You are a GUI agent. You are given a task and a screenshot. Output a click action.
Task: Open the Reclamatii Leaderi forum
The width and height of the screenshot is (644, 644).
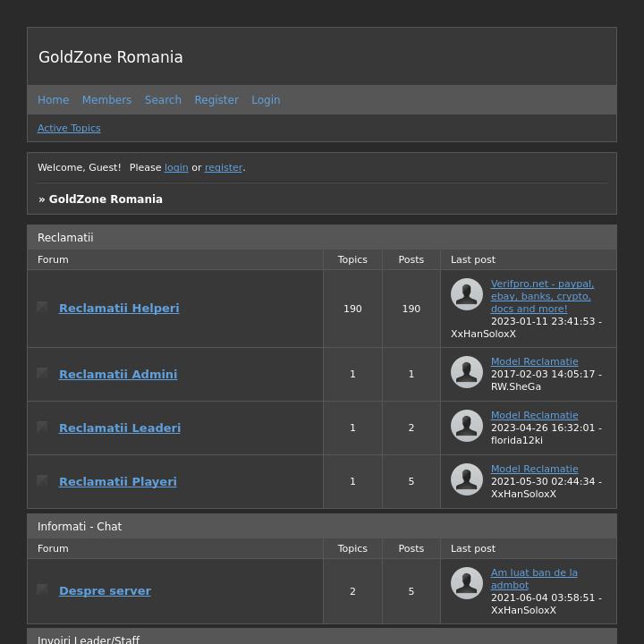point(120,428)
